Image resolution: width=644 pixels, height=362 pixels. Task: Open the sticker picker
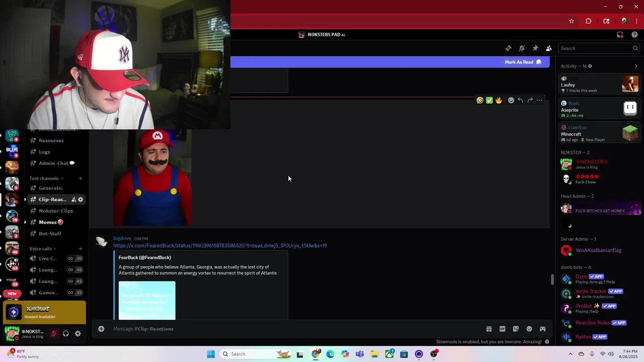(x=516, y=329)
